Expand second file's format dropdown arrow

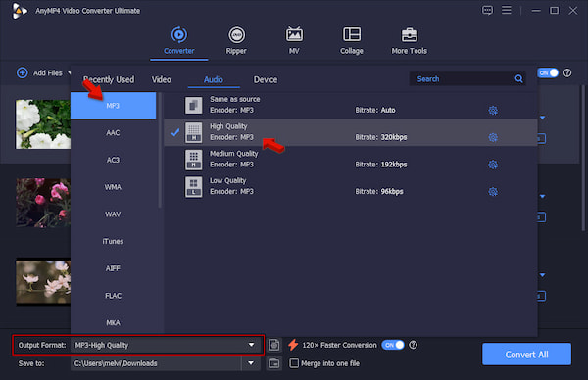[542, 197]
